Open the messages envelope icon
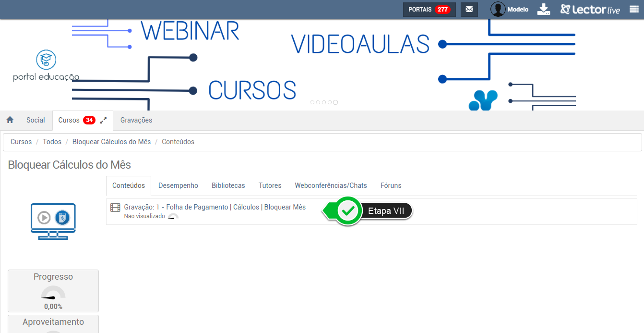The height and width of the screenshot is (333, 644). click(469, 10)
